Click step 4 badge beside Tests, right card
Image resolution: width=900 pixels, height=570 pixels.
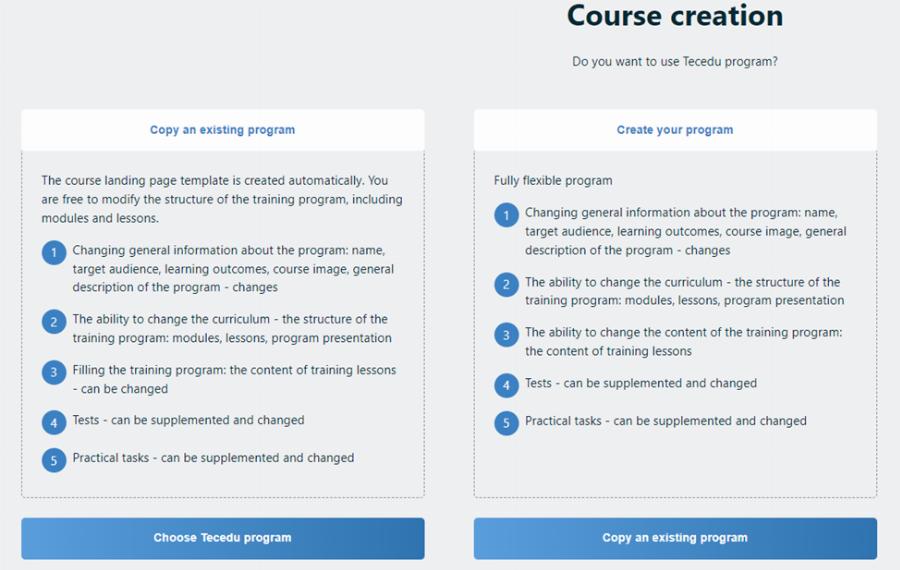click(x=507, y=385)
